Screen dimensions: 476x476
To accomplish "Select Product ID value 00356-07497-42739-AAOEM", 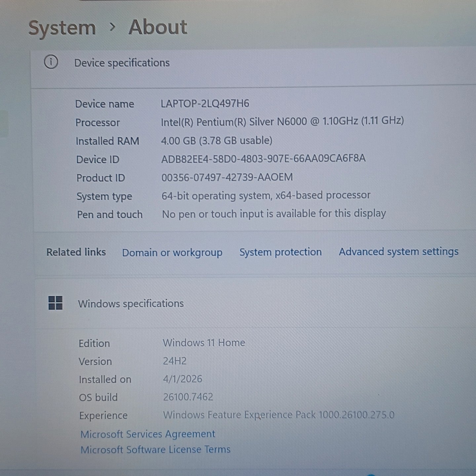I will pos(227,177).
